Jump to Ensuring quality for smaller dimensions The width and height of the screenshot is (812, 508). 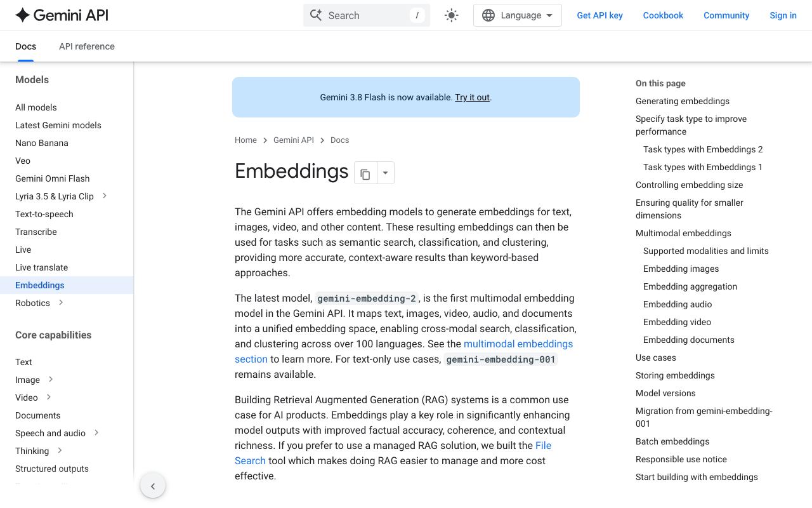[690, 209]
